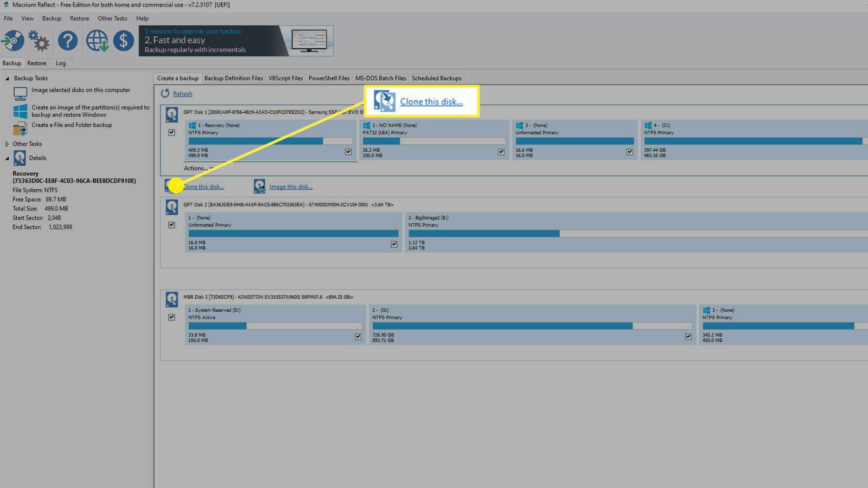Open the Scheduled Backups tab
The width and height of the screenshot is (868, 488).
[x=437, y=79]
